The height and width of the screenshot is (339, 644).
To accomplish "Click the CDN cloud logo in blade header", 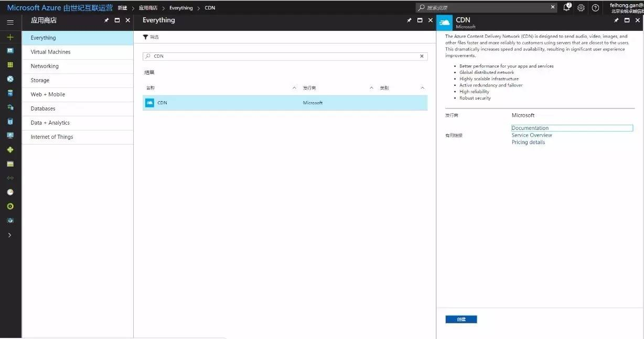I will coord(445,23).
